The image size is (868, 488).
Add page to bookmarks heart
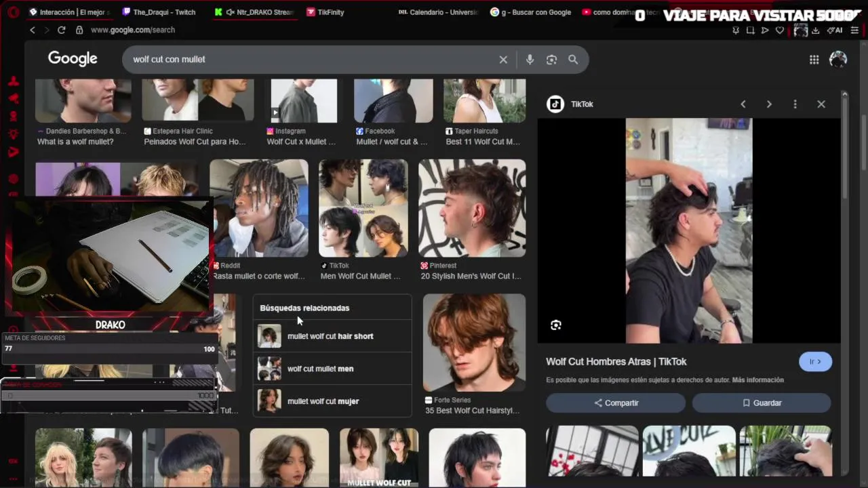click(780, 30)
